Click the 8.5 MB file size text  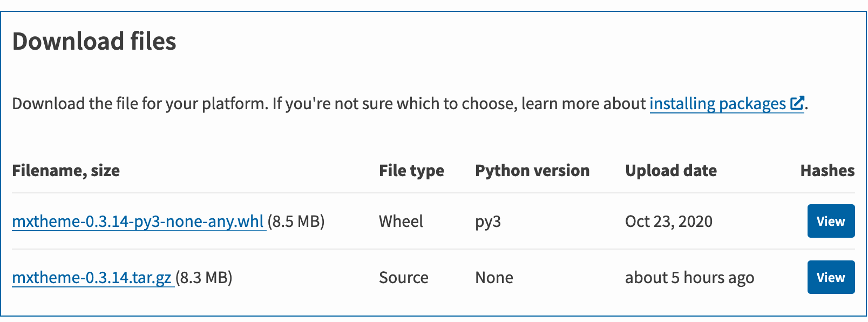click(x=296, y=222)
